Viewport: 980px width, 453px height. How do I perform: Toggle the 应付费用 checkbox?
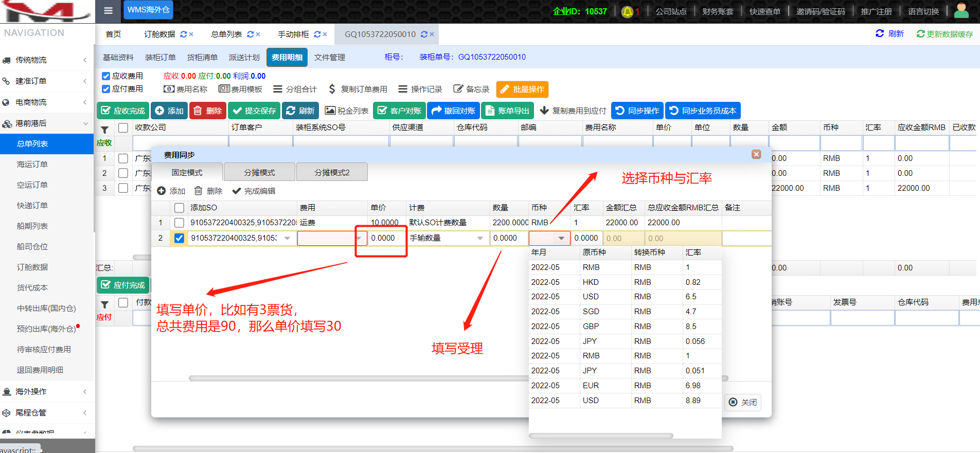pyautogui.click(x=106, y=89)
